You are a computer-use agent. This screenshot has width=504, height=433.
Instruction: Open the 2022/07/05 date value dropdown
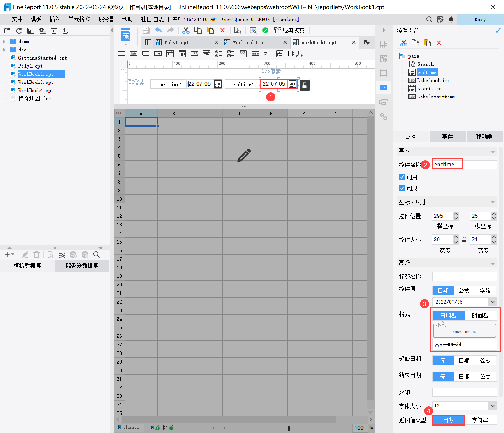click(492, 302)
